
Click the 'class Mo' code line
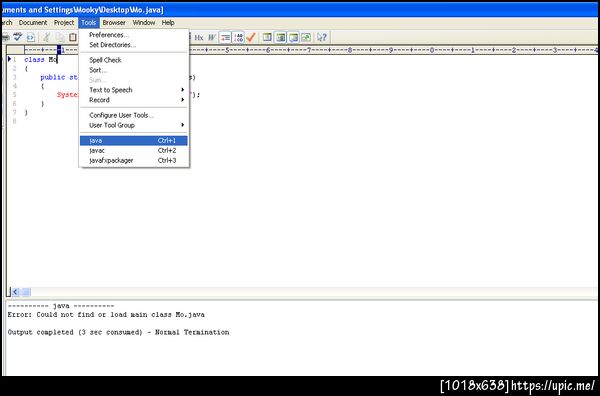[x=41, y=60]
